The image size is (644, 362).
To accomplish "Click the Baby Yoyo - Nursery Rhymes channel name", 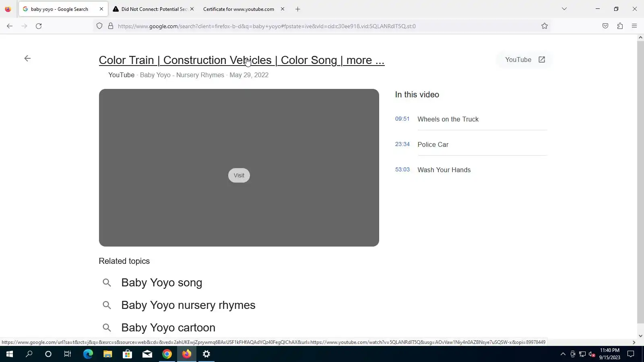I will click(182, 75).
